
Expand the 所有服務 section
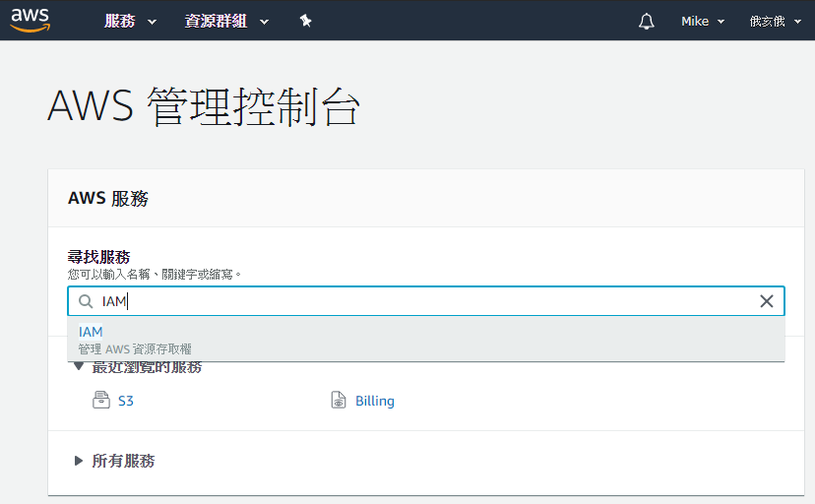point(115,461)
